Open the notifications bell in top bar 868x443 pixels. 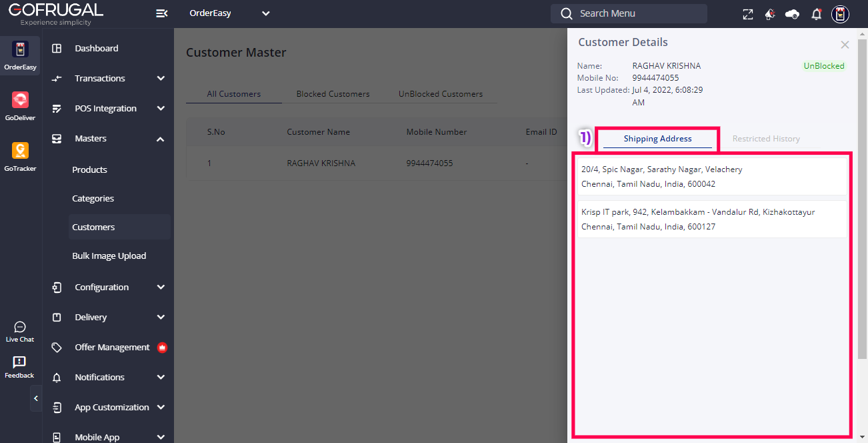(x=816, y=14)
